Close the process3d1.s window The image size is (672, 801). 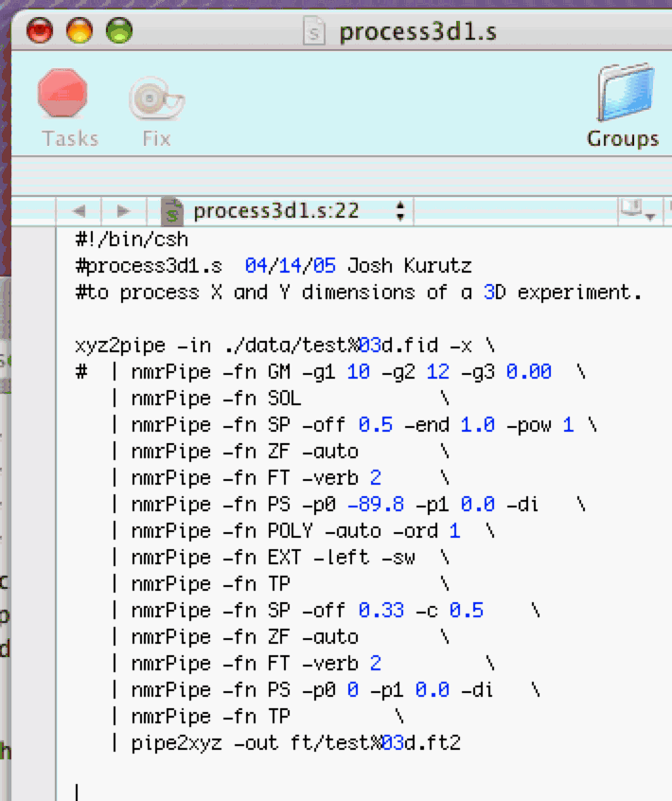click(41, 32)
